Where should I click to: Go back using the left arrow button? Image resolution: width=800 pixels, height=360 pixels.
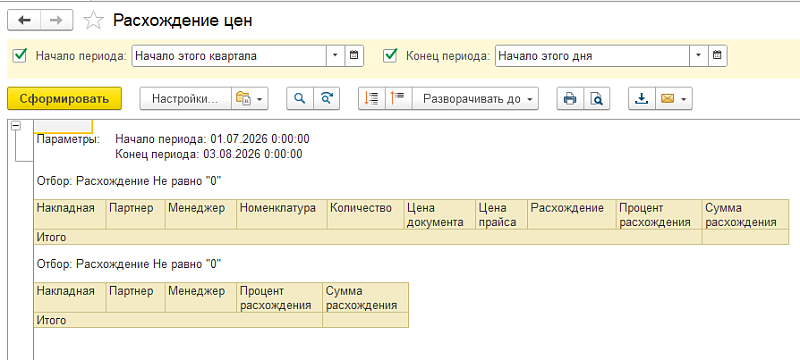pyautogui.click(x=24, y=20)
